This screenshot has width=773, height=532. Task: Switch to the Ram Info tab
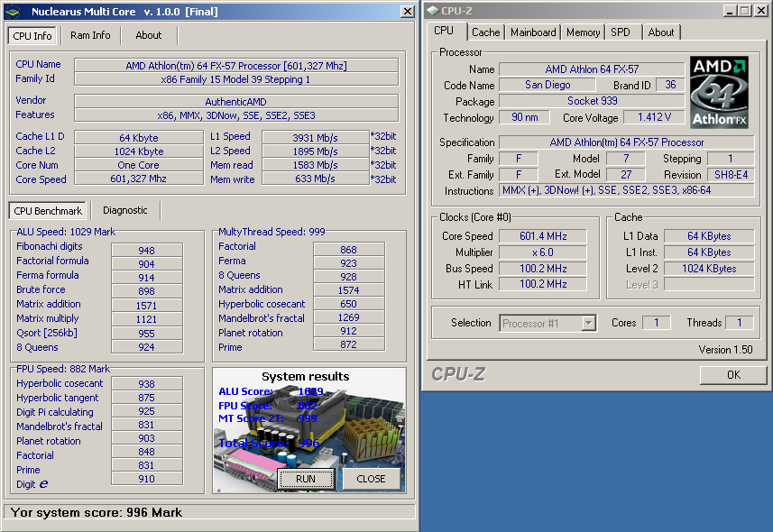pos(90,36)
